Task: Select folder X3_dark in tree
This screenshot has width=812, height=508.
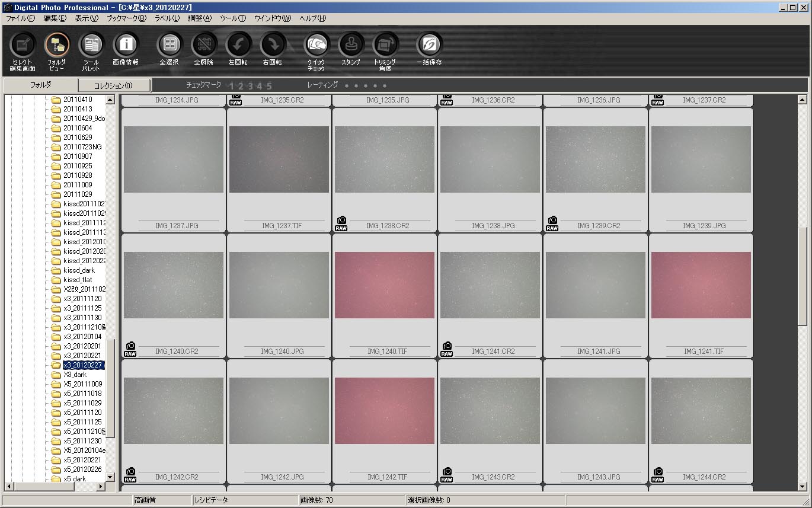Action: 75,375
